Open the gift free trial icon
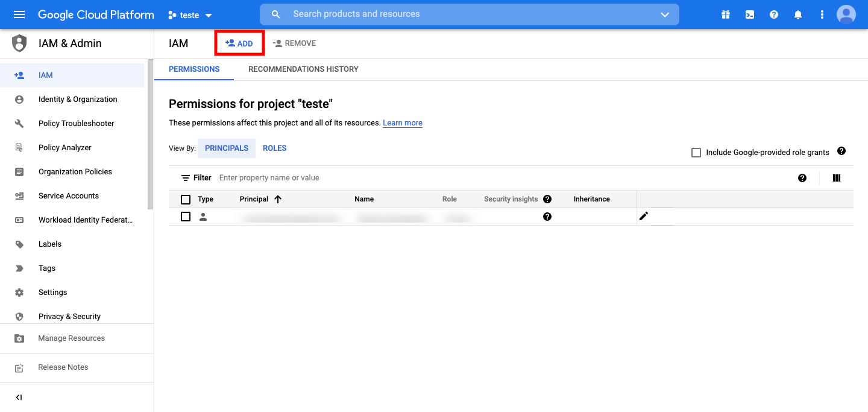Screen dimensions: 868x412 [x=725, y=14]
